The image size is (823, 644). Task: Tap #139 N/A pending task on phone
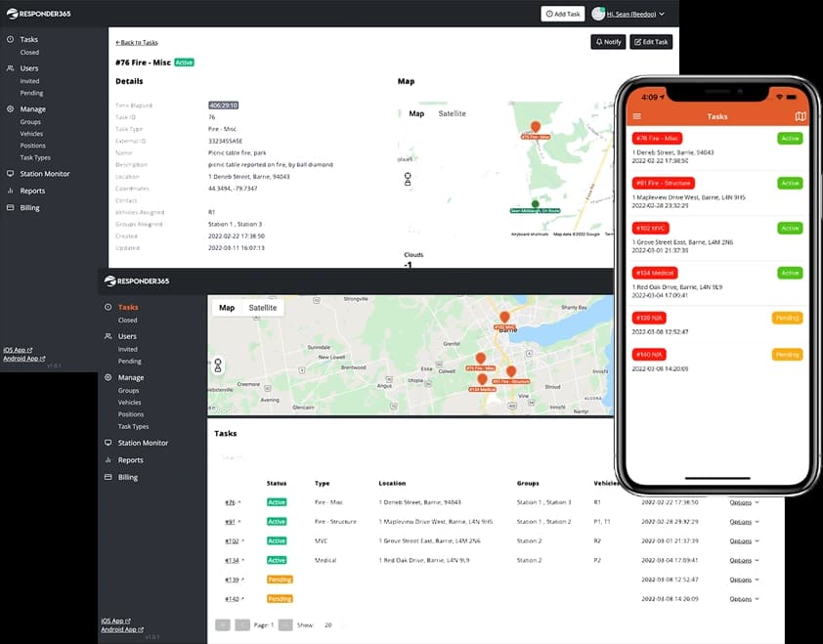click(x=717, y=323)
